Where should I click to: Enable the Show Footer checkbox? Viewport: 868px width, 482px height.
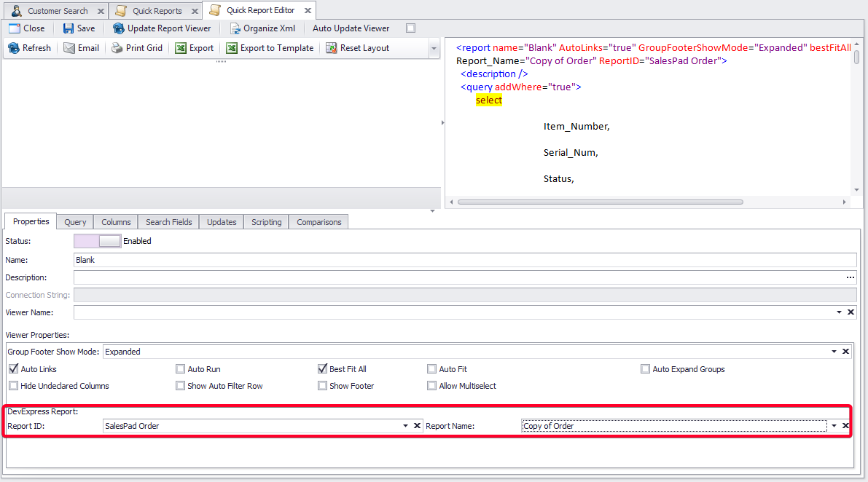click(322, 386)
